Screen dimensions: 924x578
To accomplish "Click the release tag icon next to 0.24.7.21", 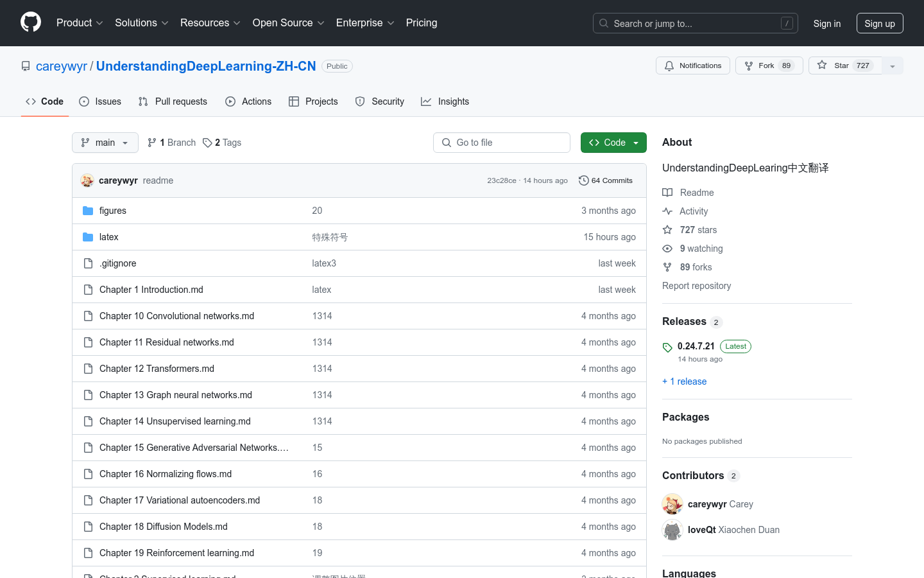I will click(x=667, y=347).
